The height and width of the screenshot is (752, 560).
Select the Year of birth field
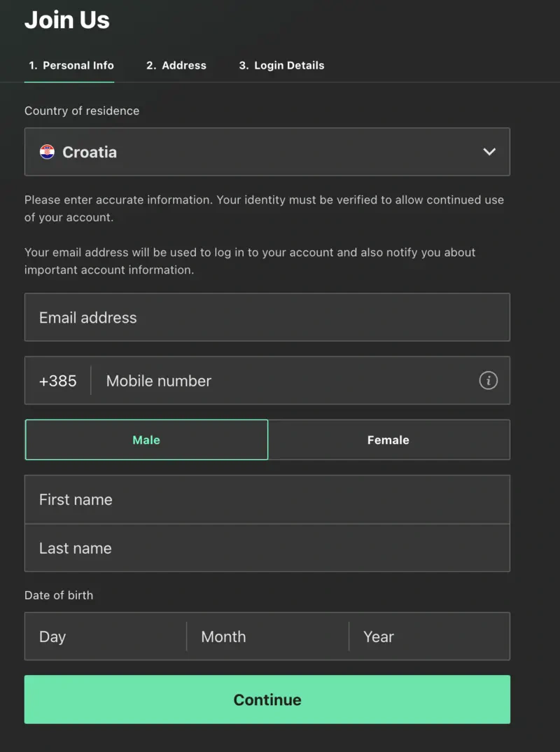429,636
